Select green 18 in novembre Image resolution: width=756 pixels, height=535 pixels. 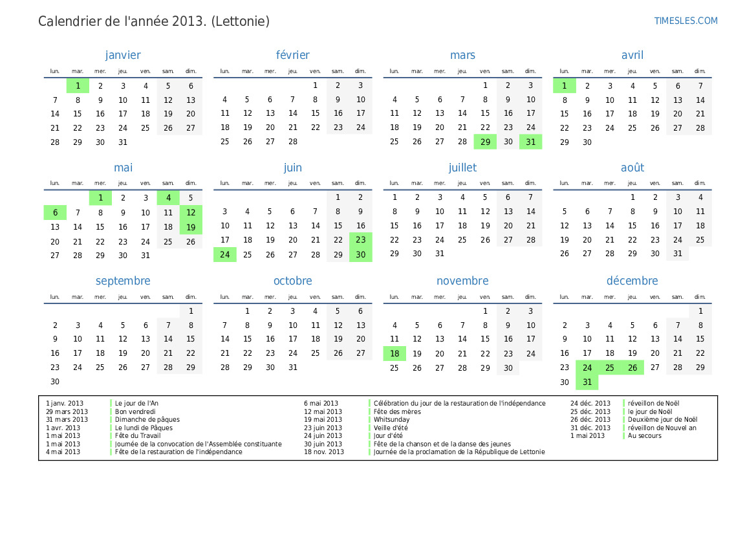point(394,354)
